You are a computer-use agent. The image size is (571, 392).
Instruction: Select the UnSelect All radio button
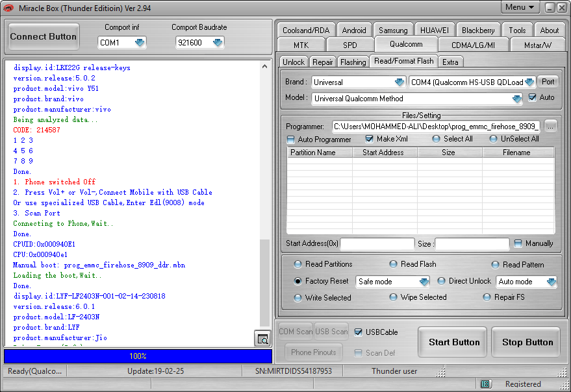[x=493, y=139]
